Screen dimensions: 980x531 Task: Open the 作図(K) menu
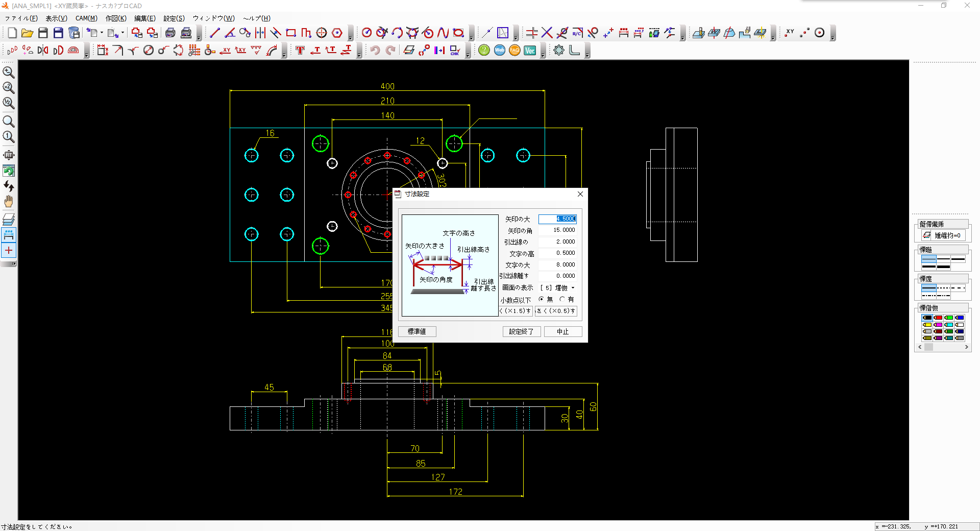(x=116, y=18)
